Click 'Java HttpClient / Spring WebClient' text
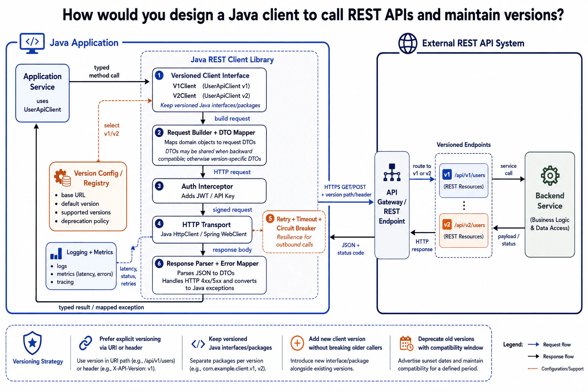Viewport: 588px width, 392px height. click(x=204, y=234)
